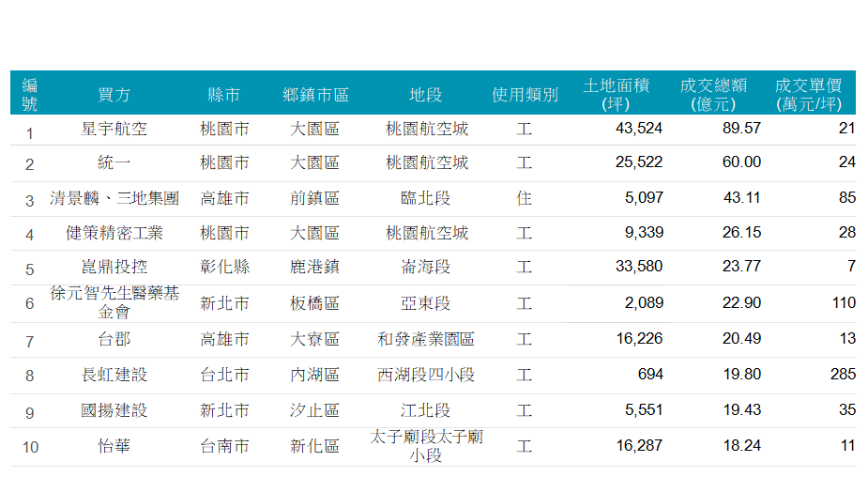The image size is (868, 477).
Task: Select buyer cell 國揚建設
Action: (114, 410)
